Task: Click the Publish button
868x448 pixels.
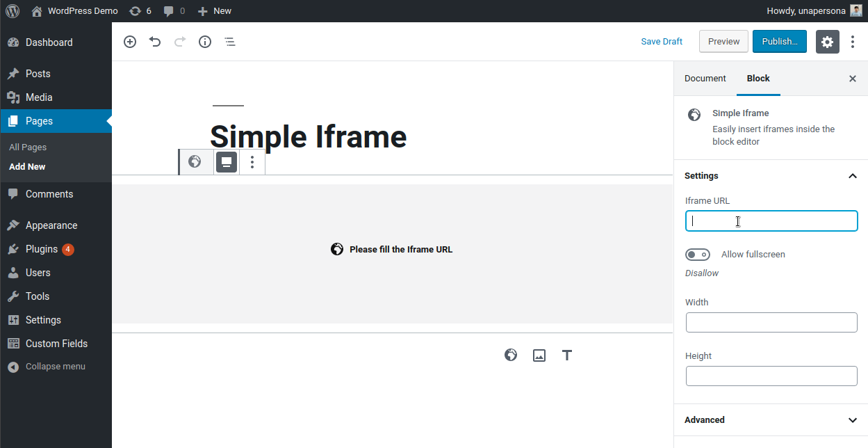Action: (x=779, y=42)
